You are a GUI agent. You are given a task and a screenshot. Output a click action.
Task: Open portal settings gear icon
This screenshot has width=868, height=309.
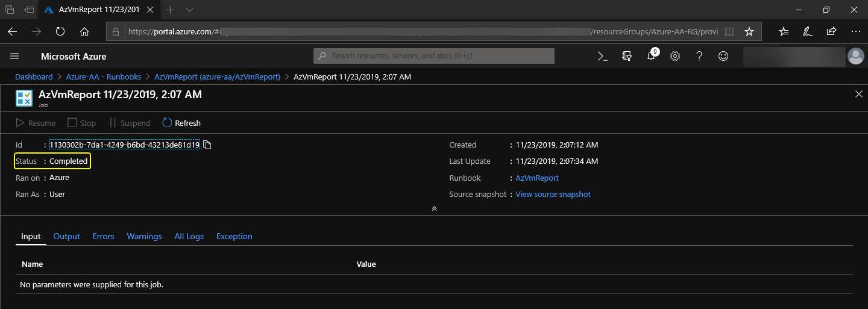coord(675,56)
